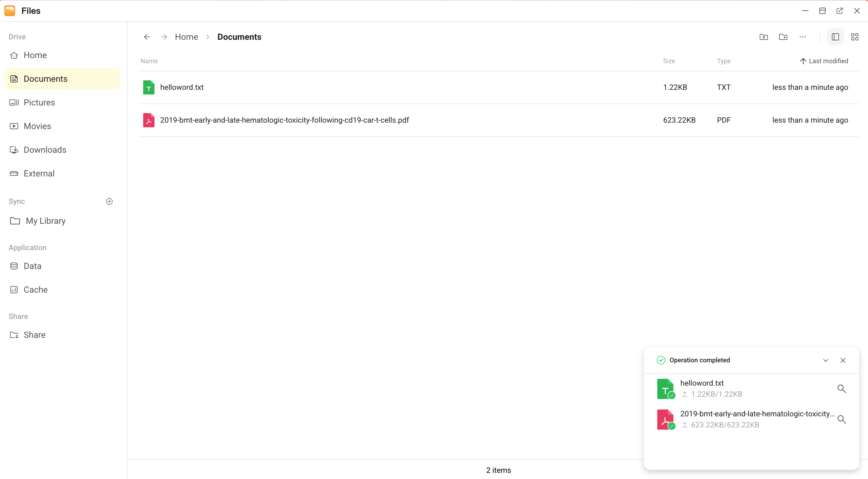Navigate back with the back arrow
Screen dimensions: 868x479
tap(147, 37)
